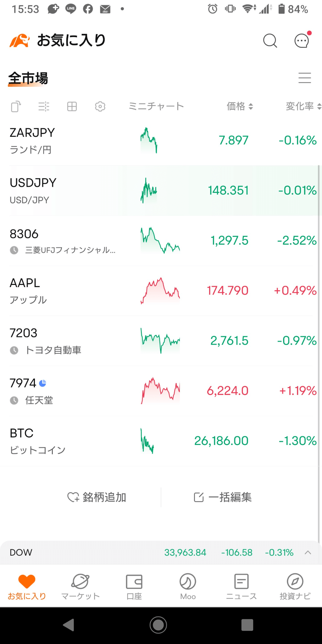Switch to grid view layout icon

click(72, 107)
